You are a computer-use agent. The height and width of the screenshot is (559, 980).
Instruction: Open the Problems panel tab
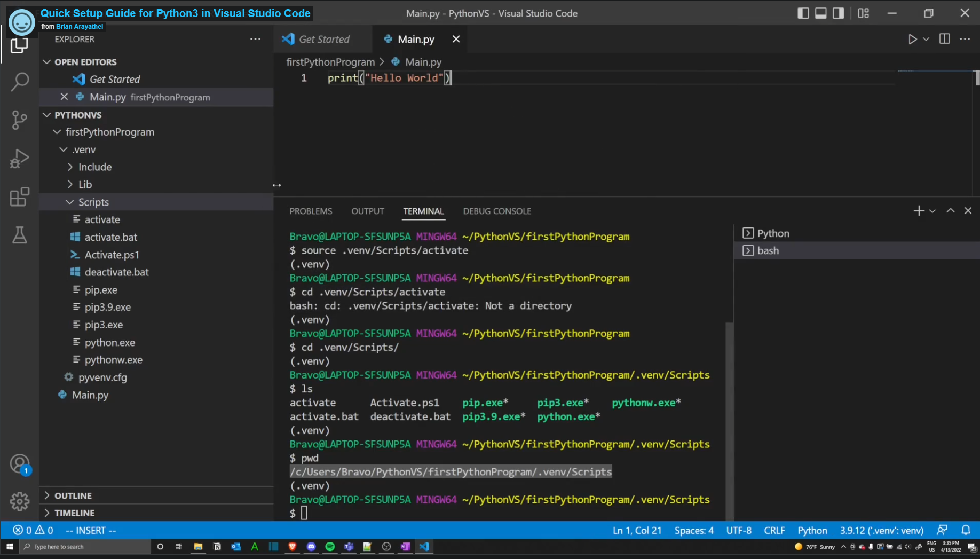311,211
